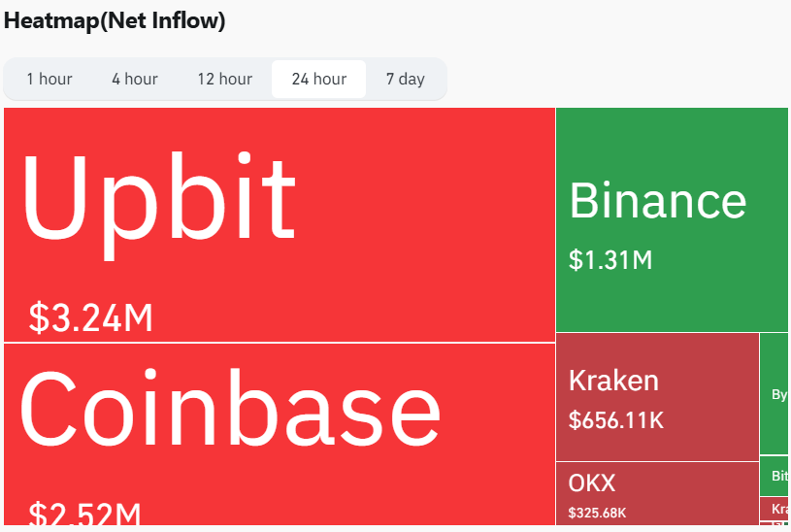Click the $3.24M value on Upbit
The width and height of the screenshot is (791, 532).
[91, 317]
